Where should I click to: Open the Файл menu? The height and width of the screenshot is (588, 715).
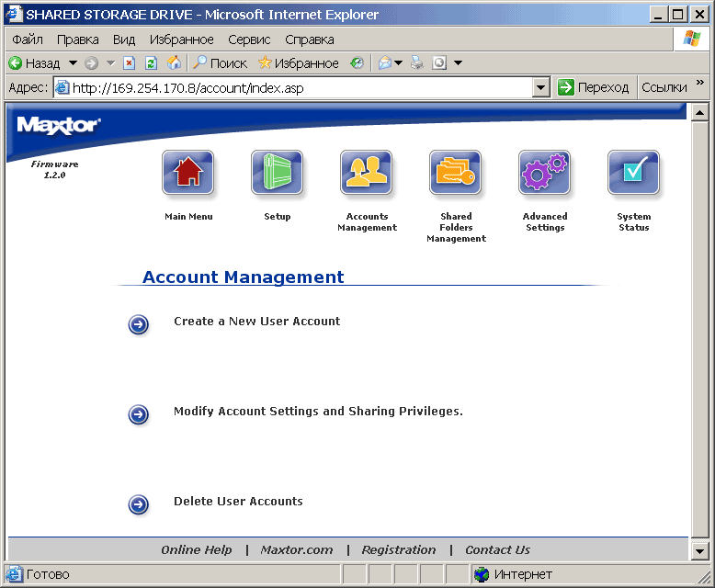coord(28,40)
